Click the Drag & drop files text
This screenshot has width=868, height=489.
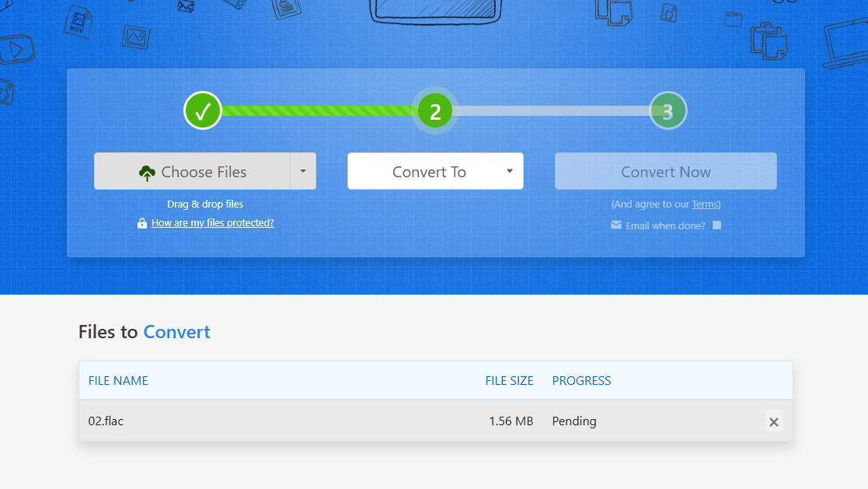(205, 204)
